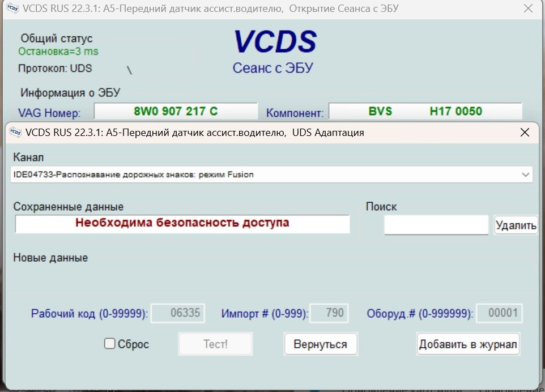Click the VCDS icon in main window title bar
Screen dimensions: 545x392
pyautogui.click(x=12, y=9)
